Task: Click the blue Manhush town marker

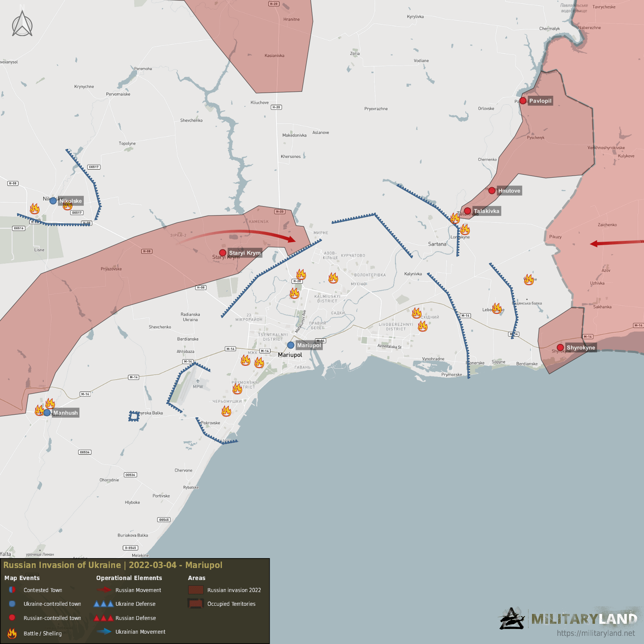Action: tap(47, 413)
